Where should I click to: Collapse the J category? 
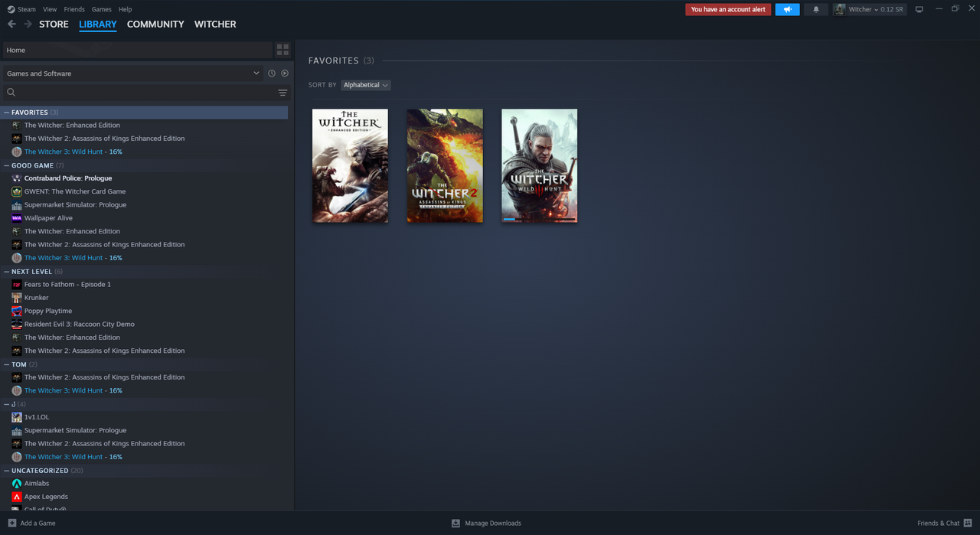6,404
